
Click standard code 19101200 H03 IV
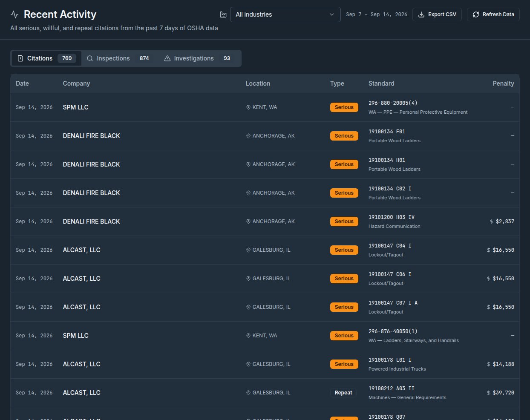(391, 217)
